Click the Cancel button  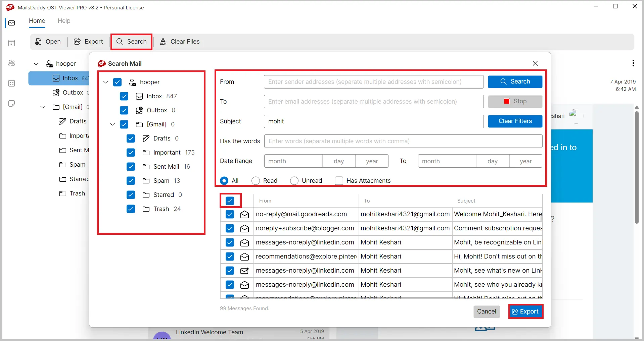point(487,311)
